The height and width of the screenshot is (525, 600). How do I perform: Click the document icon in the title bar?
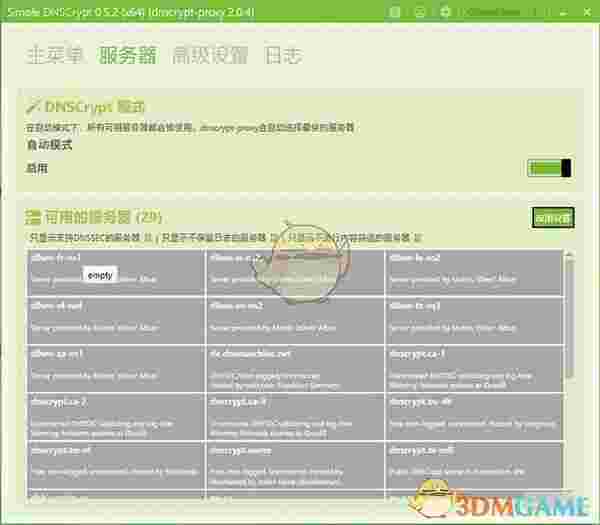tap(395, 12)
